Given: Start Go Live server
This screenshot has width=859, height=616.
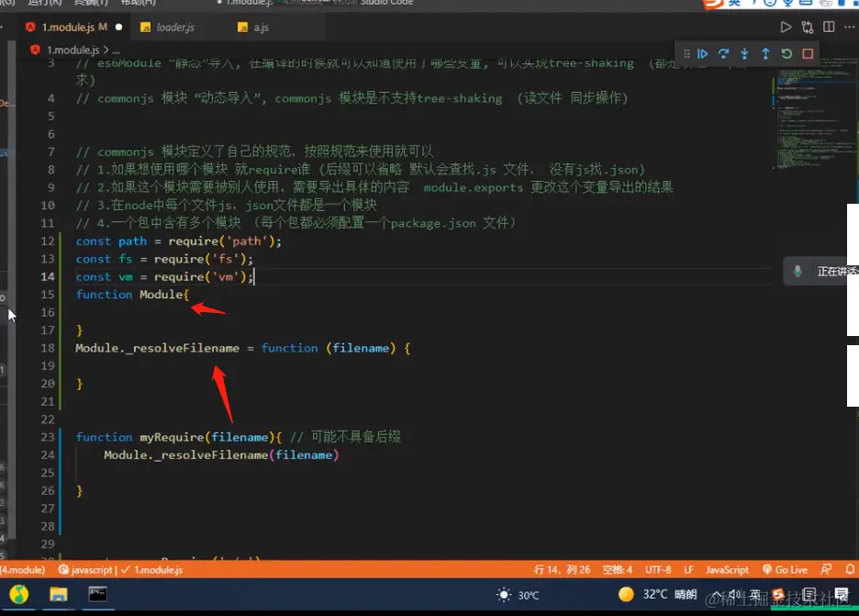Looking at the screenshot, I should click(785, 569).
